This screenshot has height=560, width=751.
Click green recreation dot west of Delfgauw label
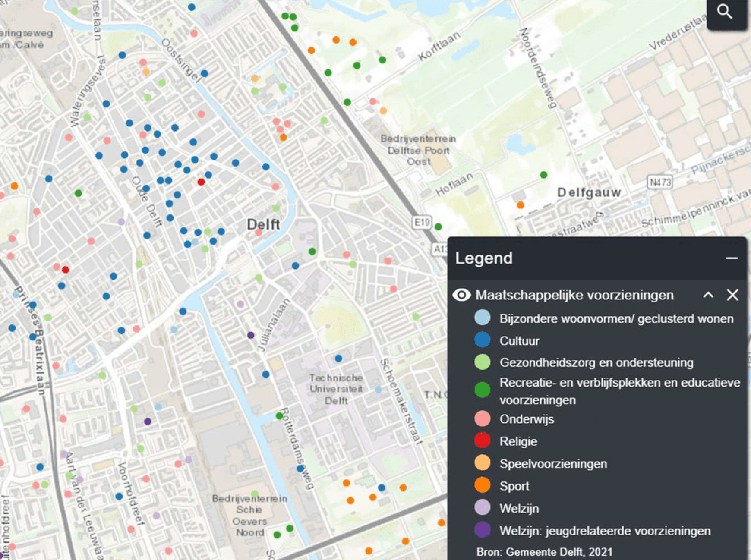544,175
